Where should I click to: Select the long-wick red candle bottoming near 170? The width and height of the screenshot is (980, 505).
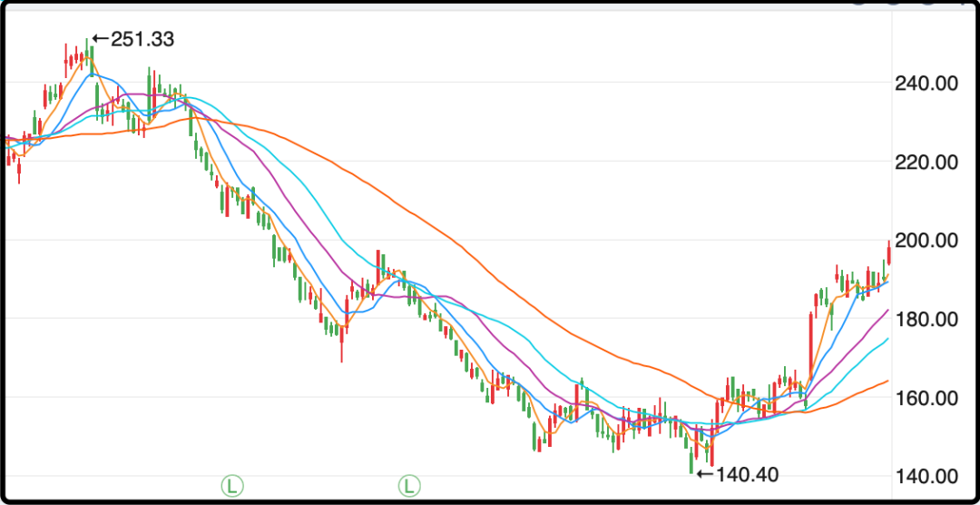click(342, 341)
